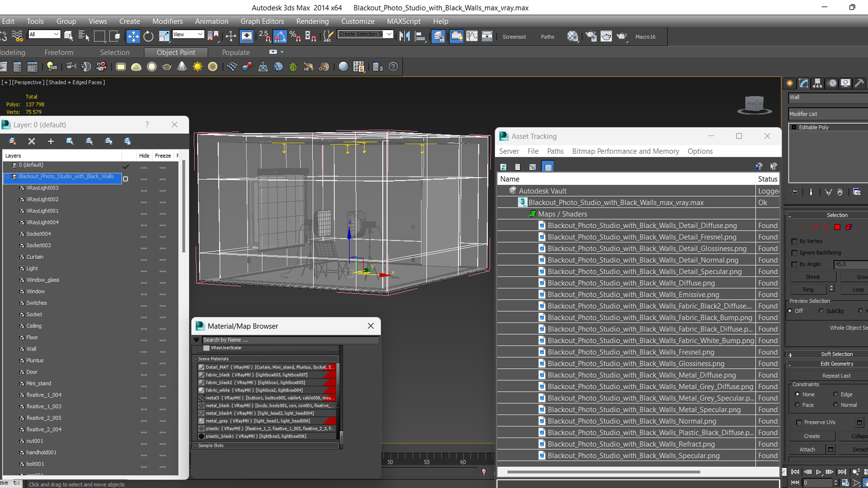
Task: Click Freeze/Unfreeze All Layers icon
Action: 128,141
